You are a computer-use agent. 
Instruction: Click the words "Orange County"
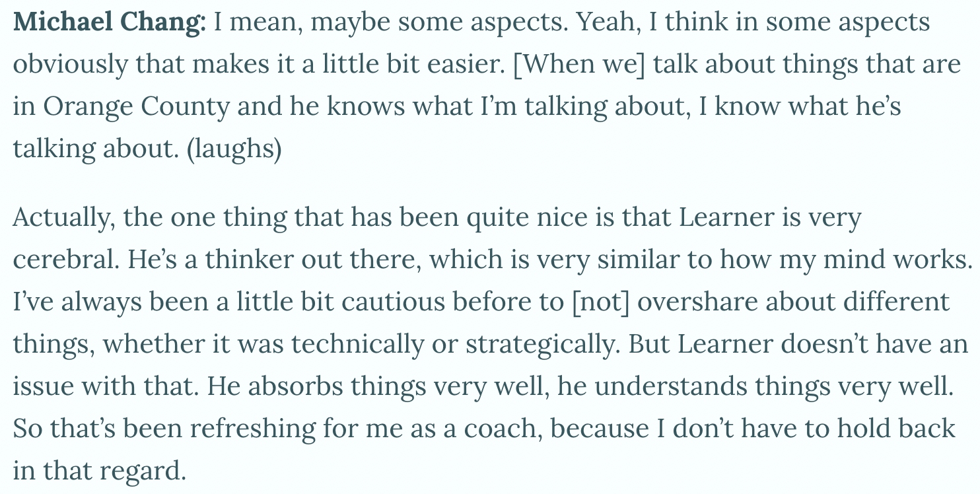137,106
